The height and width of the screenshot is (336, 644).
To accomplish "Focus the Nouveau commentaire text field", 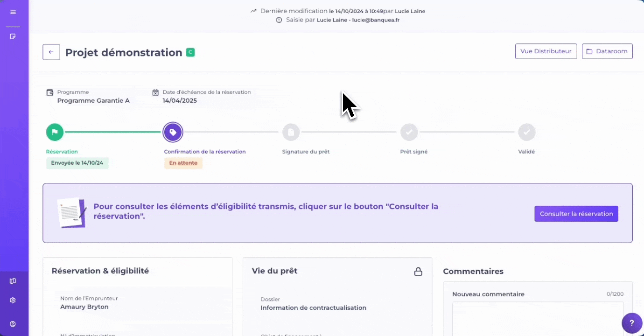I will coord(538,318).
